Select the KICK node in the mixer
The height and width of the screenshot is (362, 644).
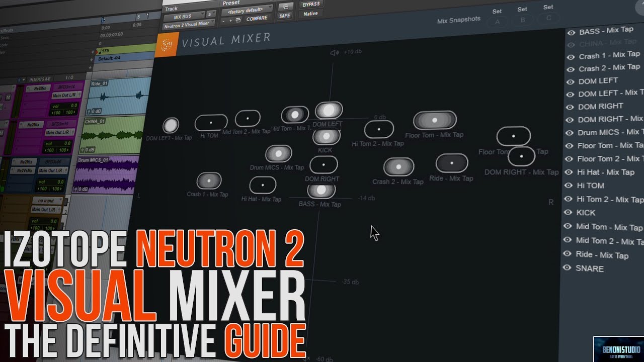tap(326, 136)
